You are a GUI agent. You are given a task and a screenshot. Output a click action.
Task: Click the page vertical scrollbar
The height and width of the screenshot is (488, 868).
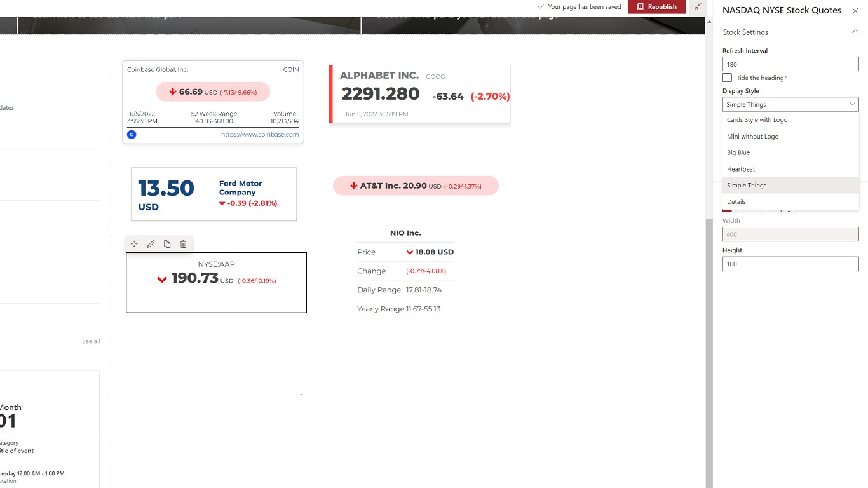point(709,353)
